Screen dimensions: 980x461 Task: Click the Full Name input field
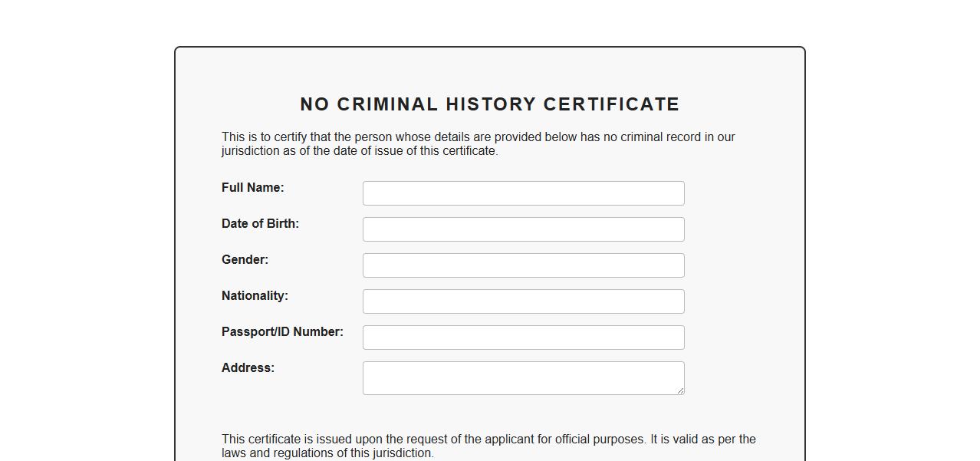[523, 193]
